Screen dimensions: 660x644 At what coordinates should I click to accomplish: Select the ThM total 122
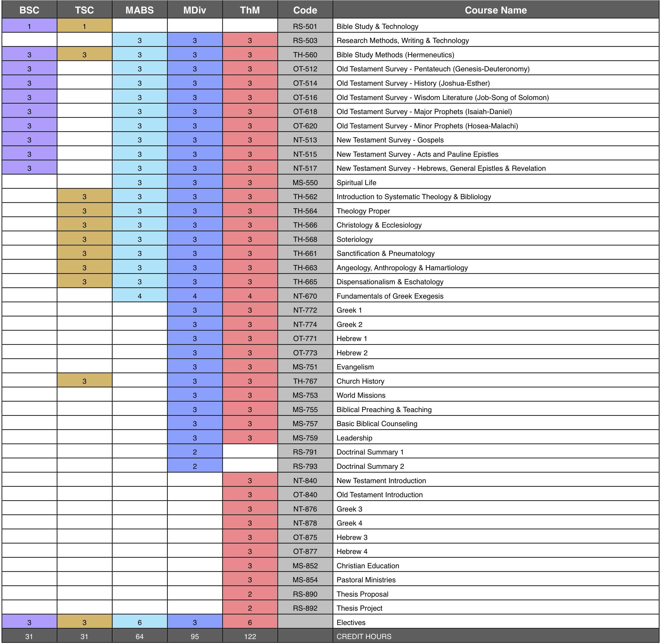pyautogui.click(x=250, y=637)
